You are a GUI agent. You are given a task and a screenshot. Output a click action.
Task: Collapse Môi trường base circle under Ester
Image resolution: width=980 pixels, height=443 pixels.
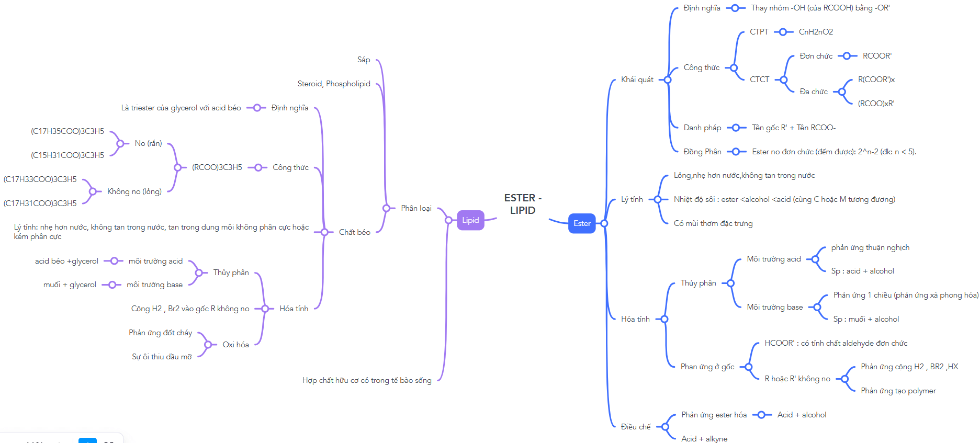click(x=818, y=307)
